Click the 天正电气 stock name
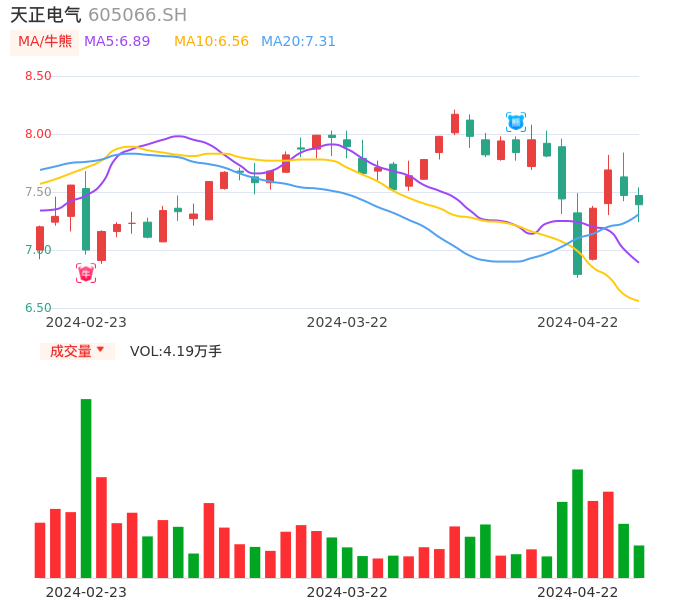The height and width of the screenshot is (606, 686). [46, 15]
